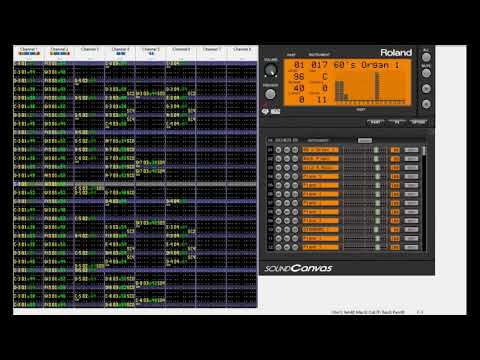Mute part 03 with its first round button

coord(278,168)
